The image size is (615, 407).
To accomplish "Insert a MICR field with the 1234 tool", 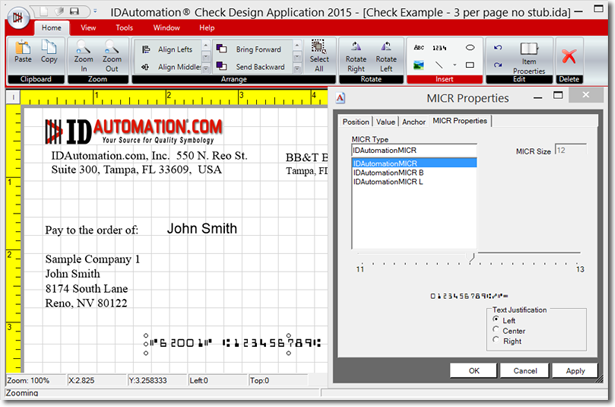I will click(x=439, y=48).
